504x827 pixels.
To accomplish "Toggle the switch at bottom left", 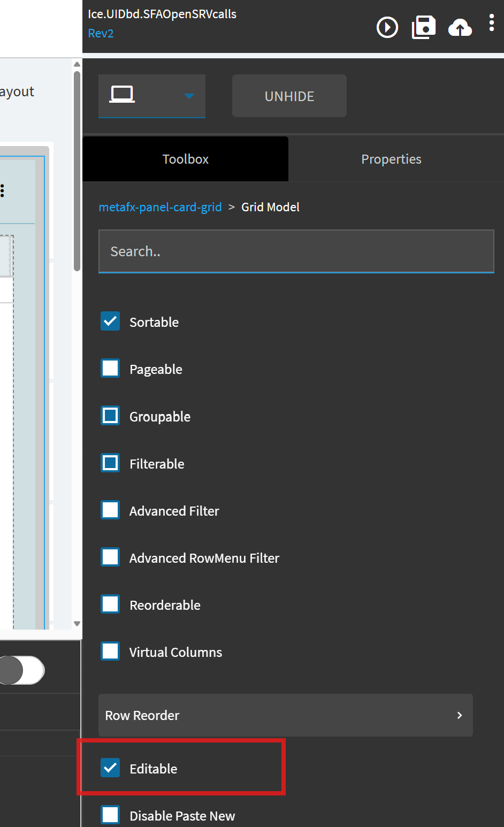I will (21, 670).
